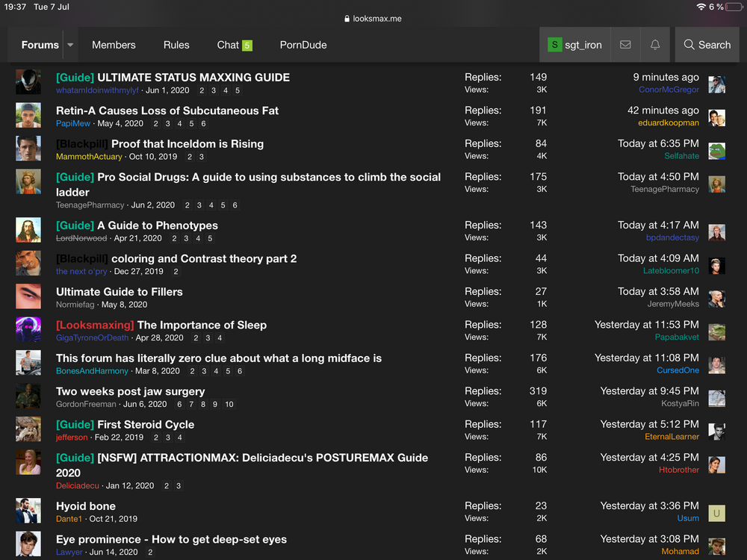Jump to page 6 of Retin-A thread

click(x=203, y=124)
